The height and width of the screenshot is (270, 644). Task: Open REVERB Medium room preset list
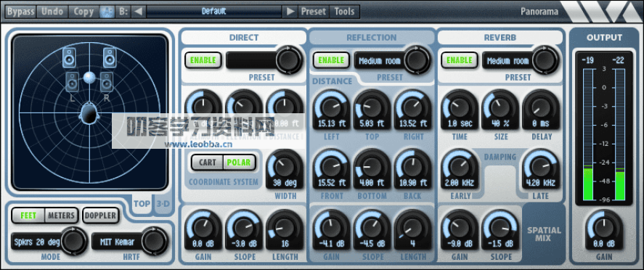click(508, 61)
